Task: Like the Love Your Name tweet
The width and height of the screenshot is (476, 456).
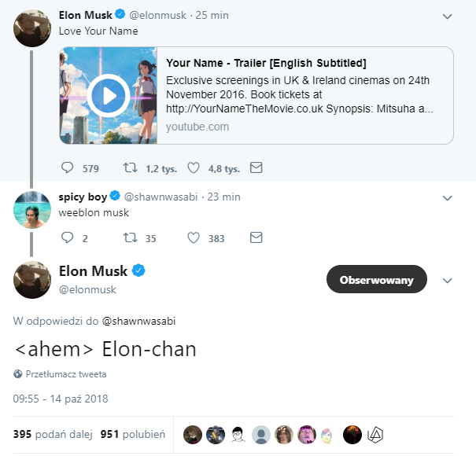Action: pos(193,167)
